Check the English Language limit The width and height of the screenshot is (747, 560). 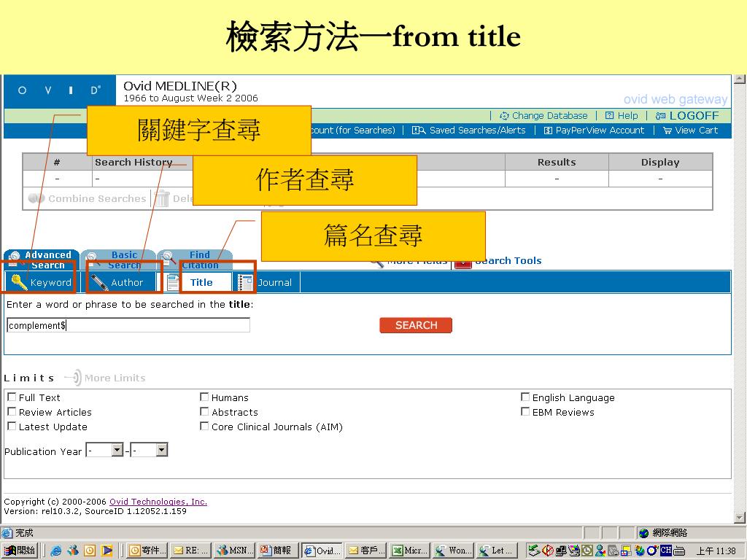coord(525,397)
